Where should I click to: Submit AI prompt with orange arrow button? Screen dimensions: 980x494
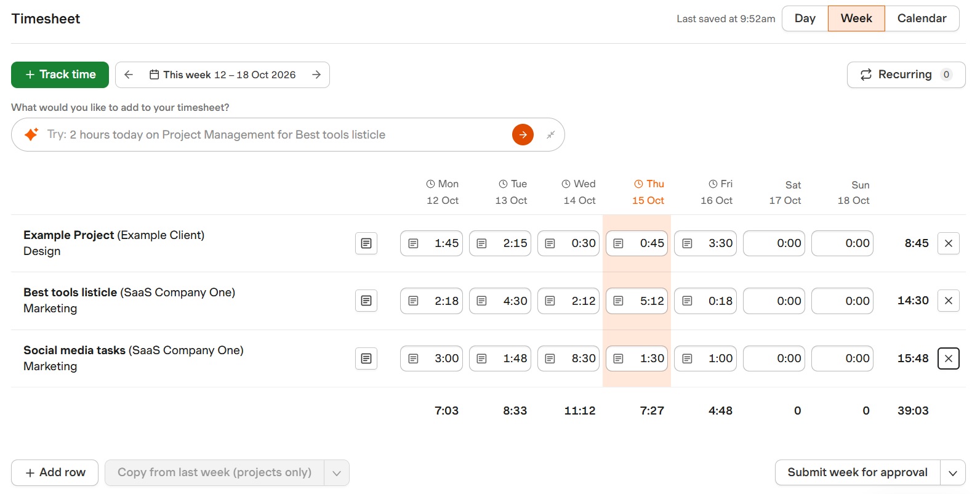[523, 134]
